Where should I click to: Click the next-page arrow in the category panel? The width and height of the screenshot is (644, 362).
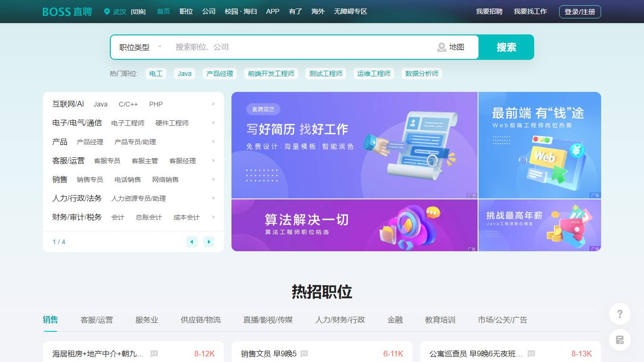(x=209, y=241)
